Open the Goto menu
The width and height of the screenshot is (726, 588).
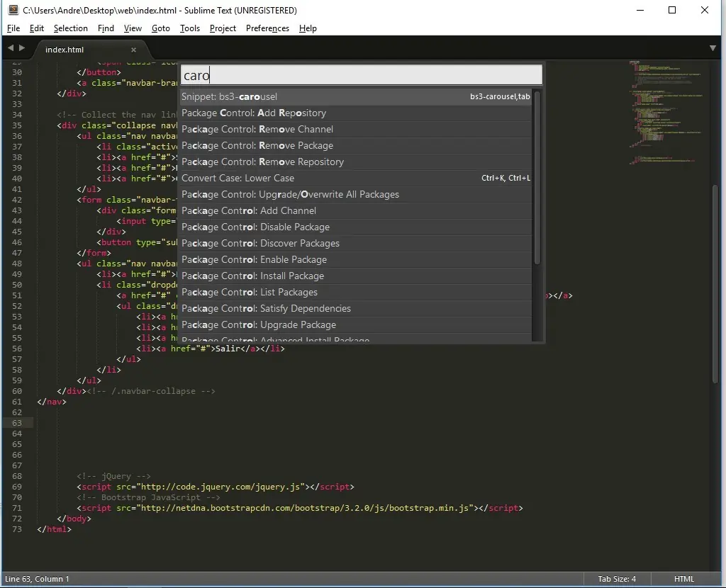[x=161, y=28]
